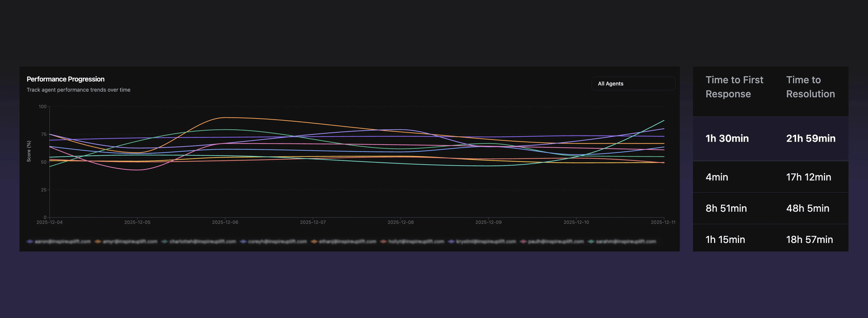This screenshot has width=868, height=318.
Task: Click the 2025-12-06 x-axis date label
Action: click(x=225, y=222)
